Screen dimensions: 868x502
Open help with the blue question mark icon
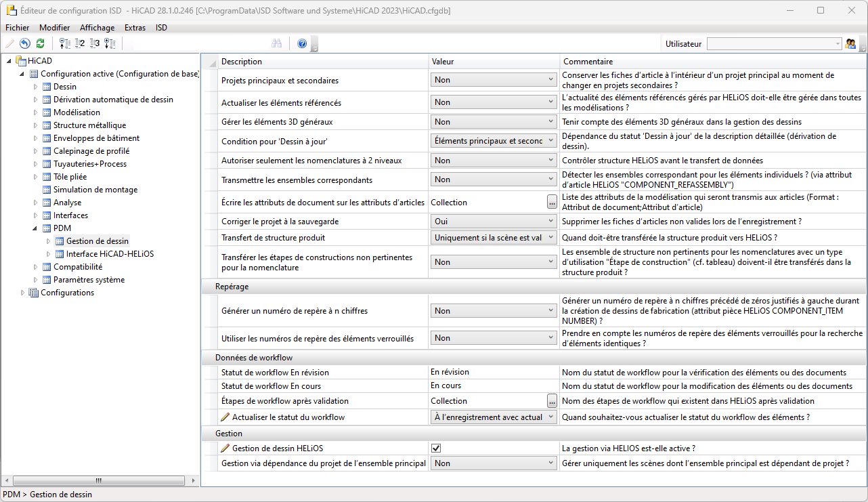coord(302,43)
